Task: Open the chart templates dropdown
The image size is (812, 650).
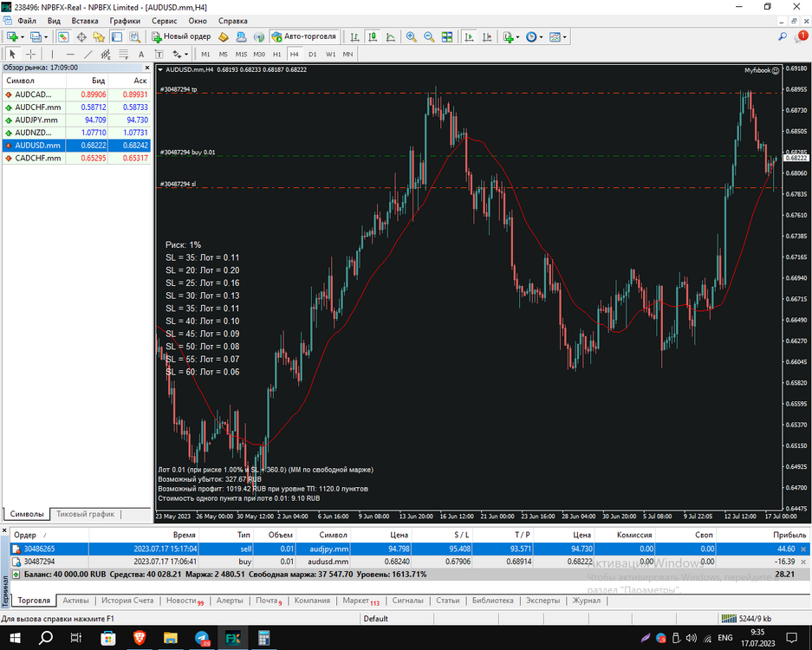Action: click(x=564, y=37)
